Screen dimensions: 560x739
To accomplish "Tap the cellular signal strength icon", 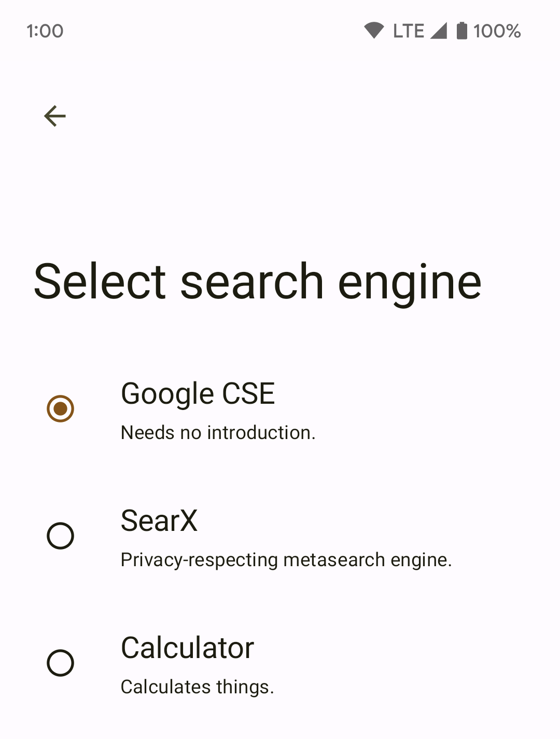I will tap(439, 31).
